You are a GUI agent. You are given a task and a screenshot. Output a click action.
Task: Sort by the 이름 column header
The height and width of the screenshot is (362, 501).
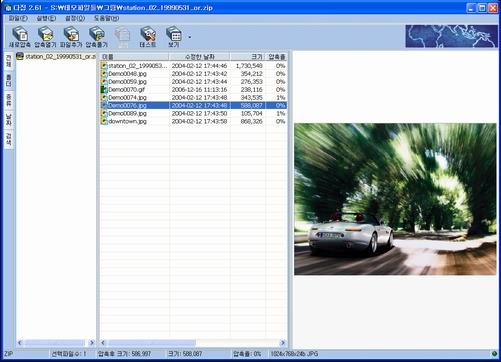(x=135, y=57)
